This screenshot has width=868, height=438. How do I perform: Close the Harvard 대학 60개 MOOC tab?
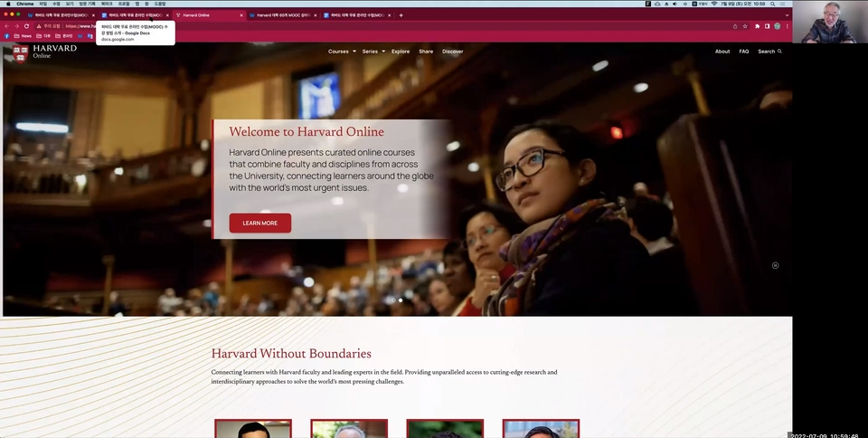[316, 15]
